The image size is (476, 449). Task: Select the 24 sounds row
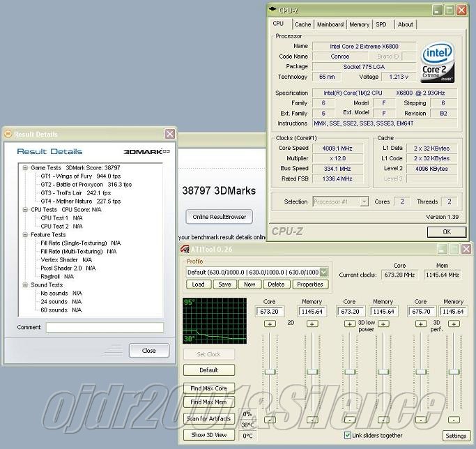click(x=61, y=302)
